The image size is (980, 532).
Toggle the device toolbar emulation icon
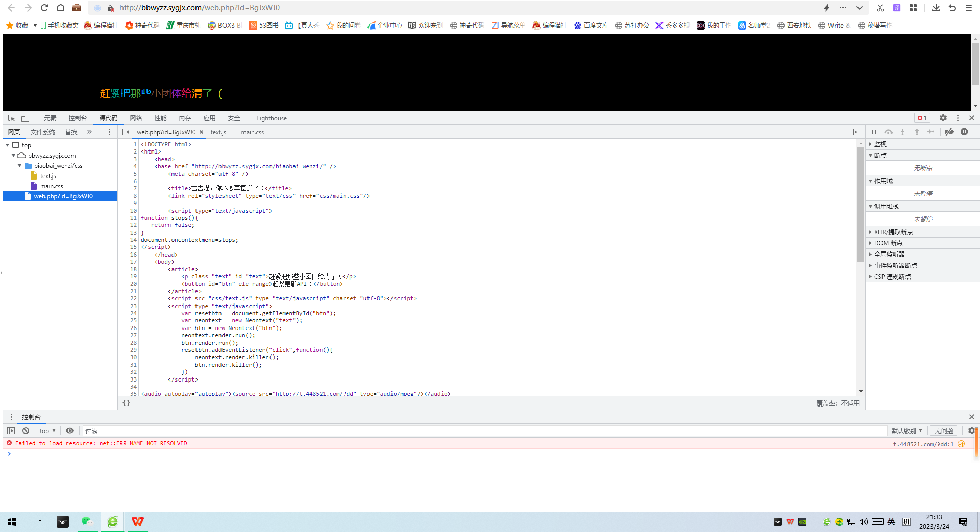(x=25, y=118)
